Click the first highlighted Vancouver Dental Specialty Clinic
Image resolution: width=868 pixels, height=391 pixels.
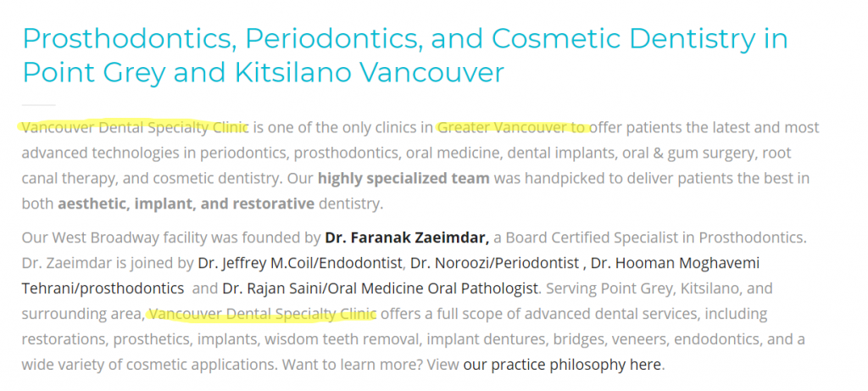135,128
